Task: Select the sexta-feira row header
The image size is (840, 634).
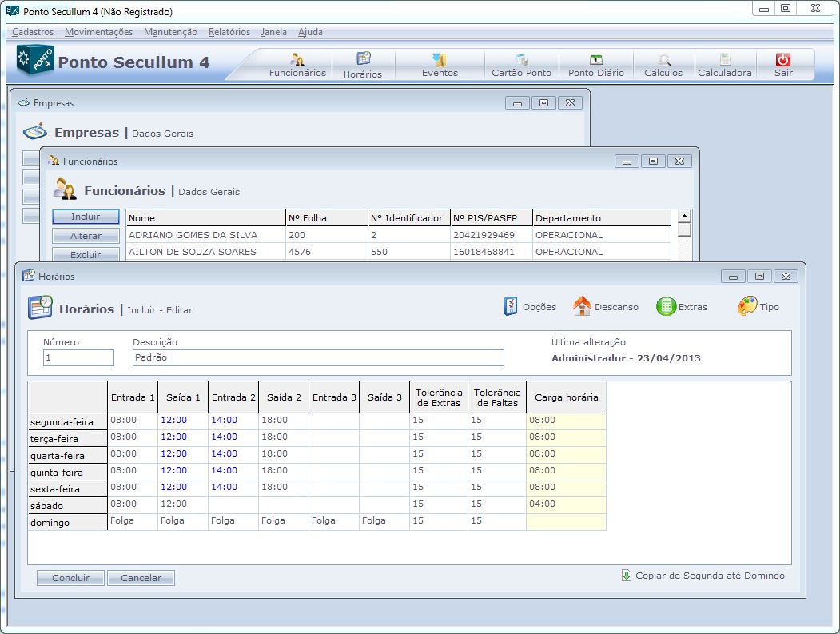Action: pyautogui.click(x=67, y=488)
